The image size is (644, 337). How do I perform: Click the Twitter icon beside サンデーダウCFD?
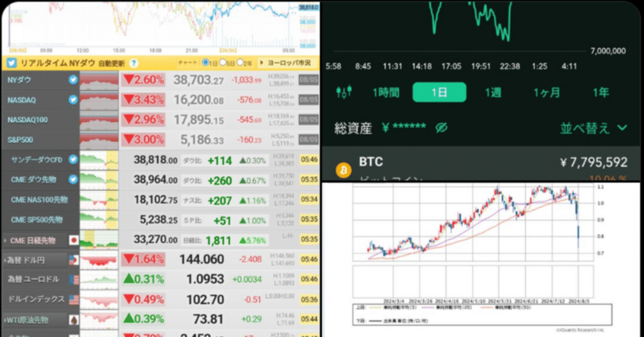click(x=73, y=160)
